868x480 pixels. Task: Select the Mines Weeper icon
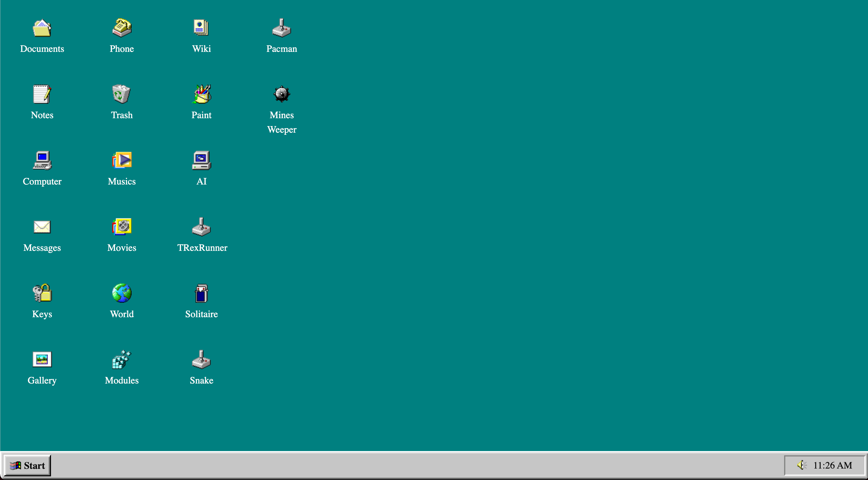pos(281,94)
